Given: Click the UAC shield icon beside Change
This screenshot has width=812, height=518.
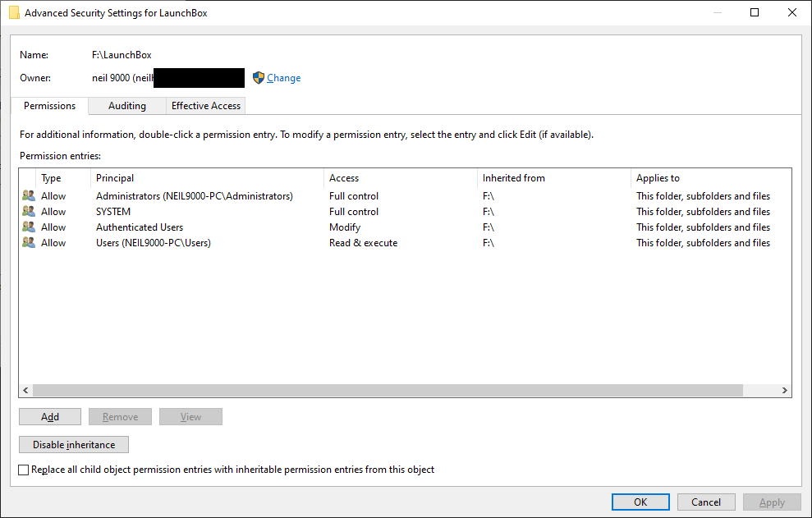Looking at the screenshot, I should (259, 78).
